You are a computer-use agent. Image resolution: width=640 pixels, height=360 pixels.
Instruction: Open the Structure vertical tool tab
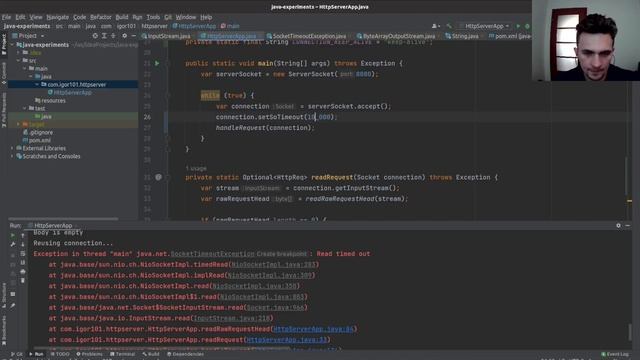coord(4,296)
